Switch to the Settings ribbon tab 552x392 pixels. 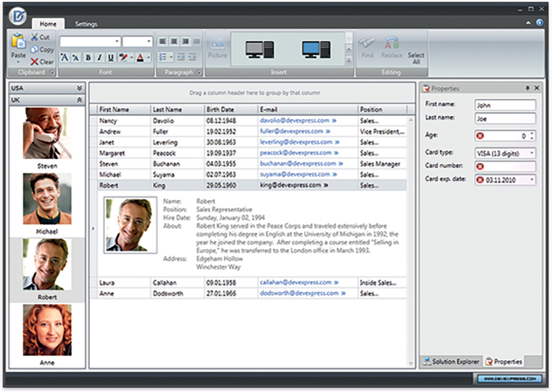tap(86, 24)
